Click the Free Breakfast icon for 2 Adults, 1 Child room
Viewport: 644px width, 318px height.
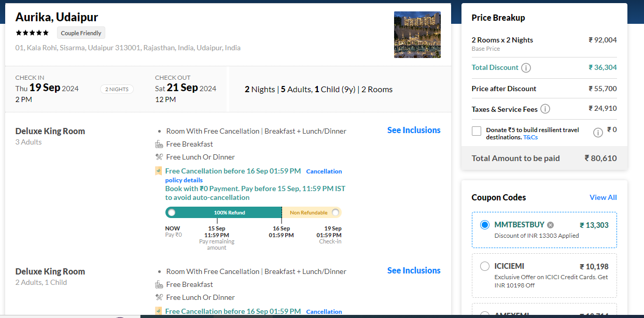click(159, 284)
